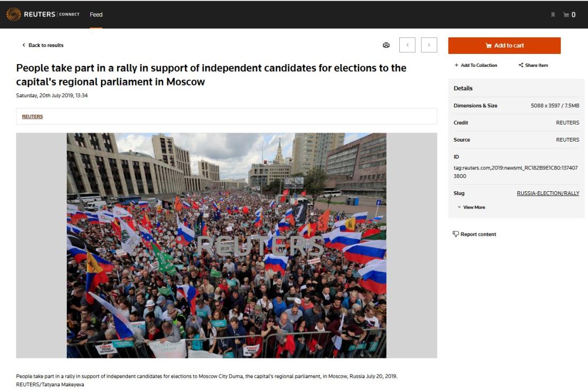
Task: Expand View More details
Action: click(471, 207)
